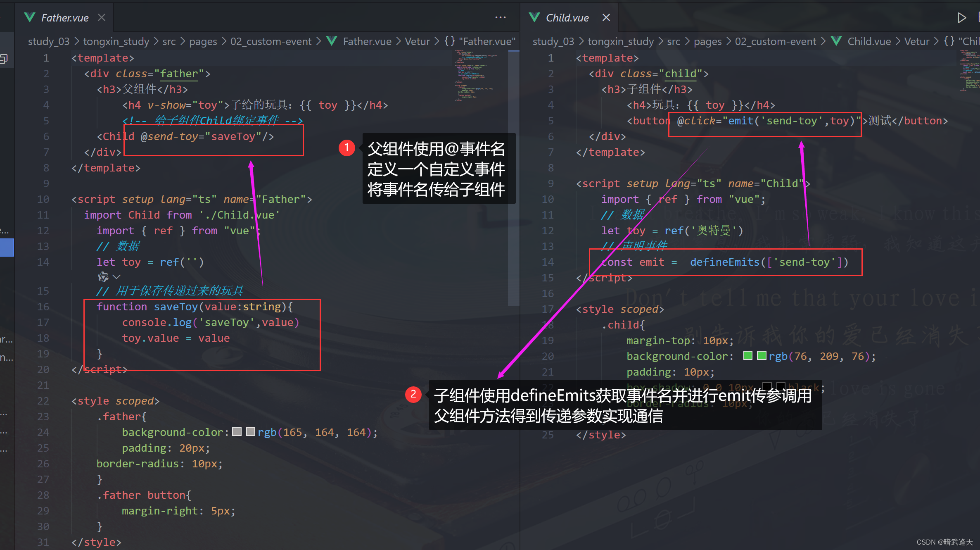Viewport: 980px width, 550px height.
Task: Open src in the Father.vue breadcrumb
Action: coord(169,41)
